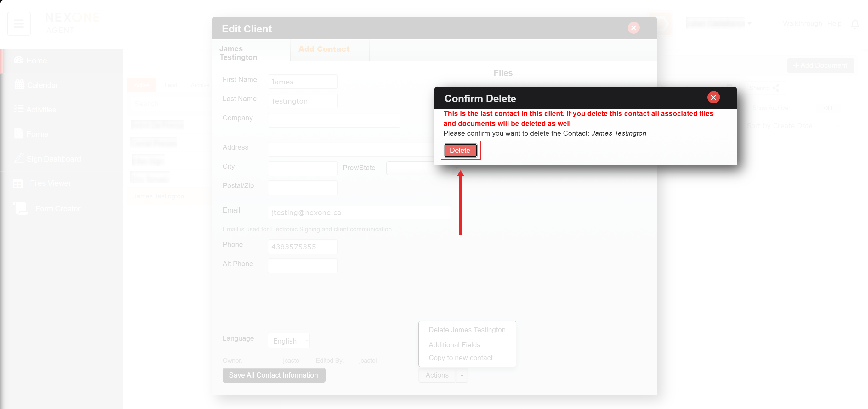Open Activities list icon
The image size is (868, 409).
pyautogui.click(x=19, y=109)
